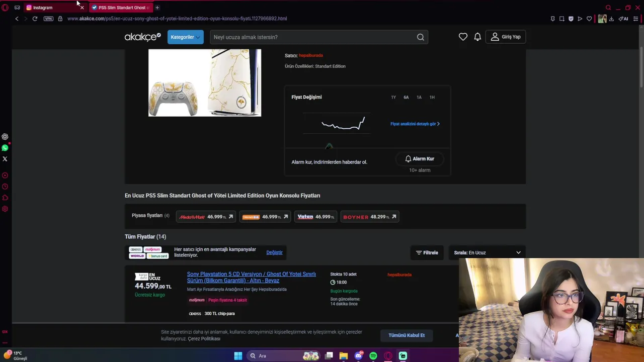644x362 pixels.
Task: Click the Giriş Yap login button
Action: [506, 37]
